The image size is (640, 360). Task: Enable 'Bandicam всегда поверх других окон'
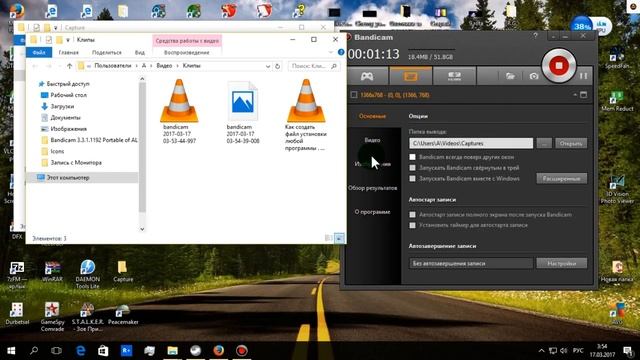click(x=412, y=157)
